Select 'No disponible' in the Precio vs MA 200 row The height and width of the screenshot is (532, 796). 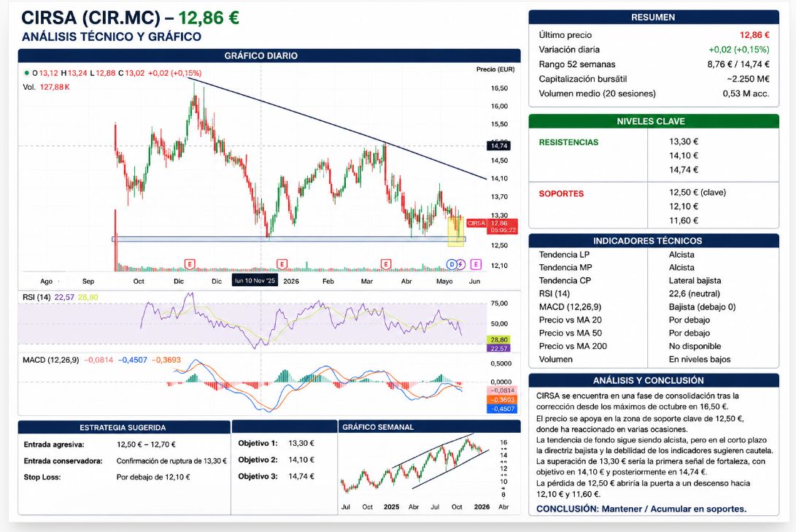click(695, 346)
